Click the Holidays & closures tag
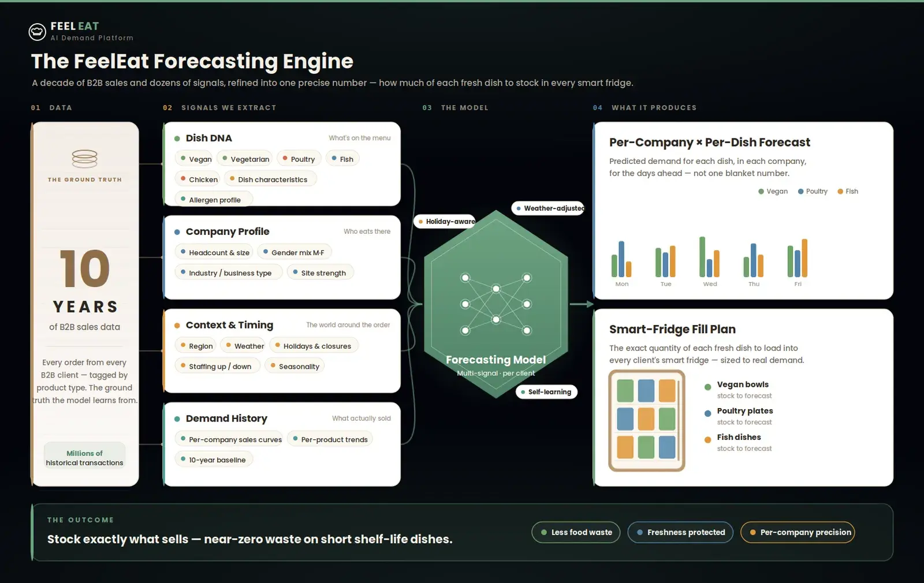This screenshot has height=583, width=924. [314, 346]
